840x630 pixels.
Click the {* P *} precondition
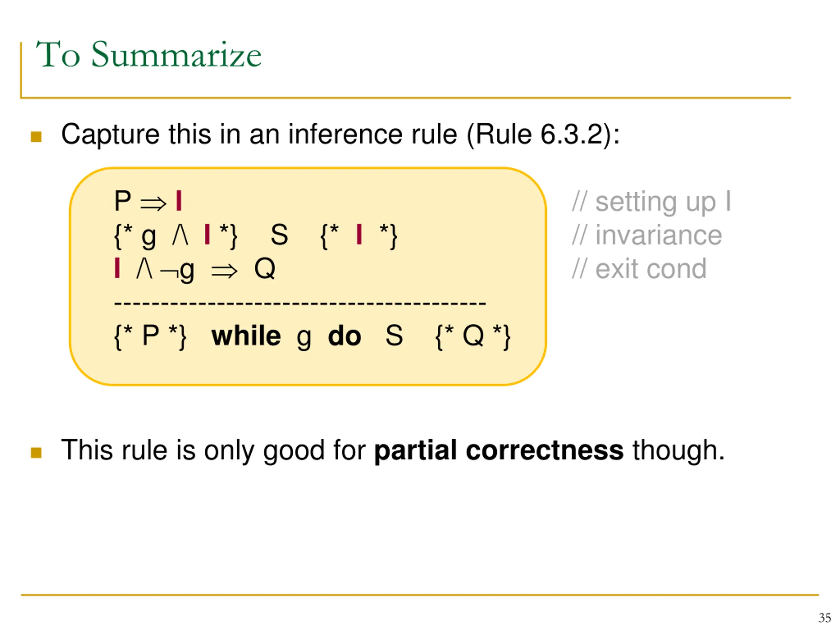150,337
